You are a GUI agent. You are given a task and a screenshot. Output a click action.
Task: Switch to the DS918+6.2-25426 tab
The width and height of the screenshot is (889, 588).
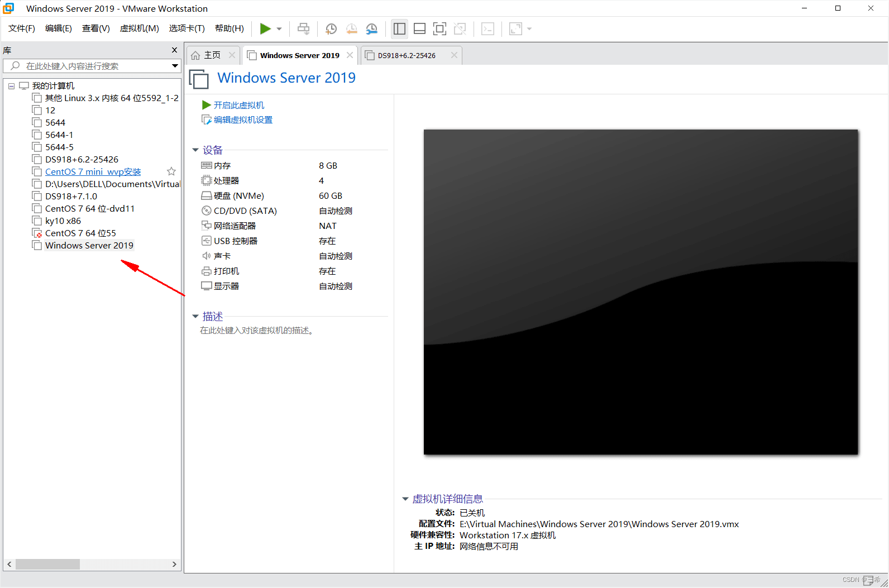(x=407, y=55)
